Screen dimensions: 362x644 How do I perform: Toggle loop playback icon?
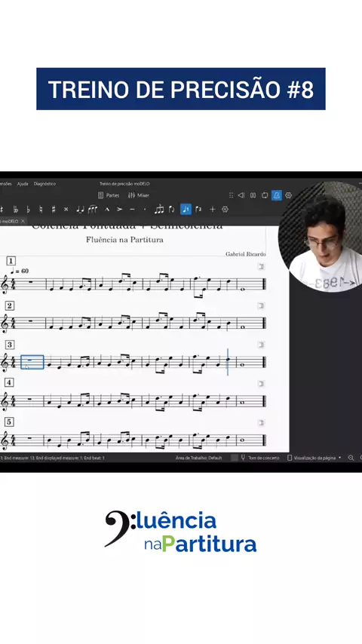click(265, 195)
